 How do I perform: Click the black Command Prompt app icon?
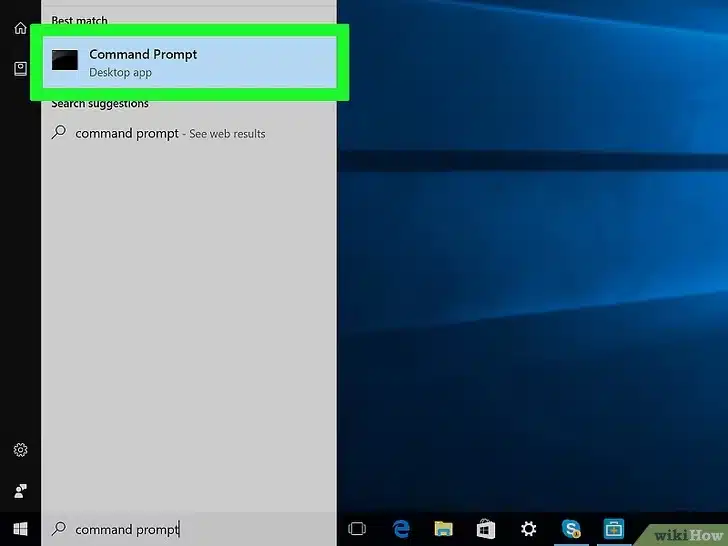pyautogui.click(x=65, y=62)
